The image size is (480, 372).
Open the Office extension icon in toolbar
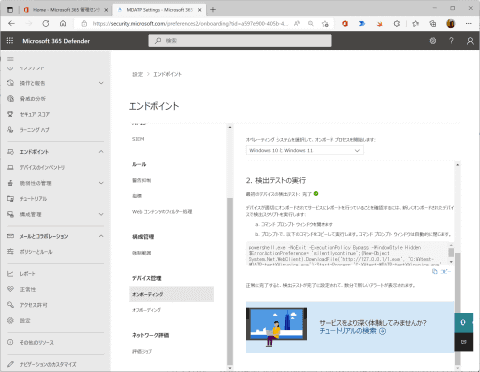point(345,23)
